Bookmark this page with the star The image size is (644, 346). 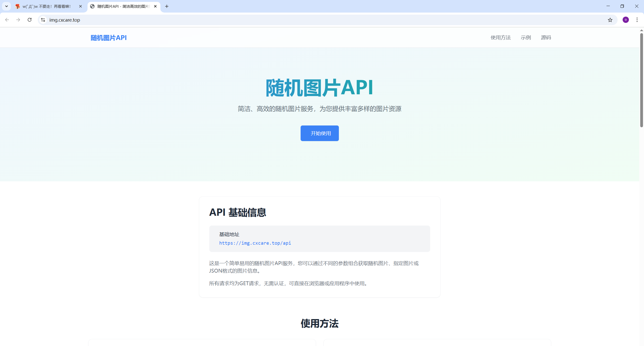[610, 20]
